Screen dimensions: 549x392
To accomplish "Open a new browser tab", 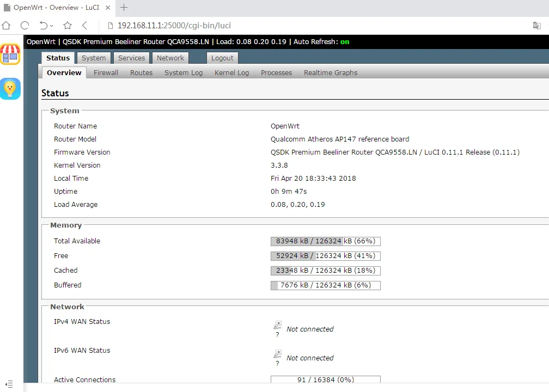I will [124, 8].
